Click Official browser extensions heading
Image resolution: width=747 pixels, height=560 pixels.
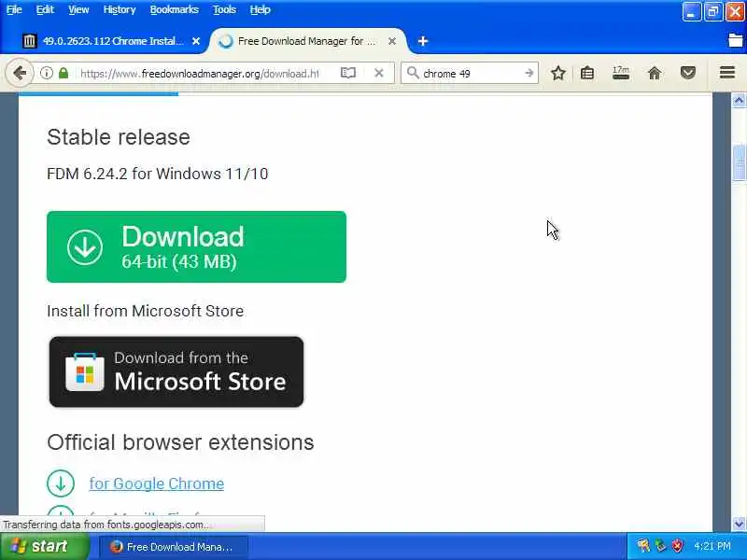[x=180, y=442]
